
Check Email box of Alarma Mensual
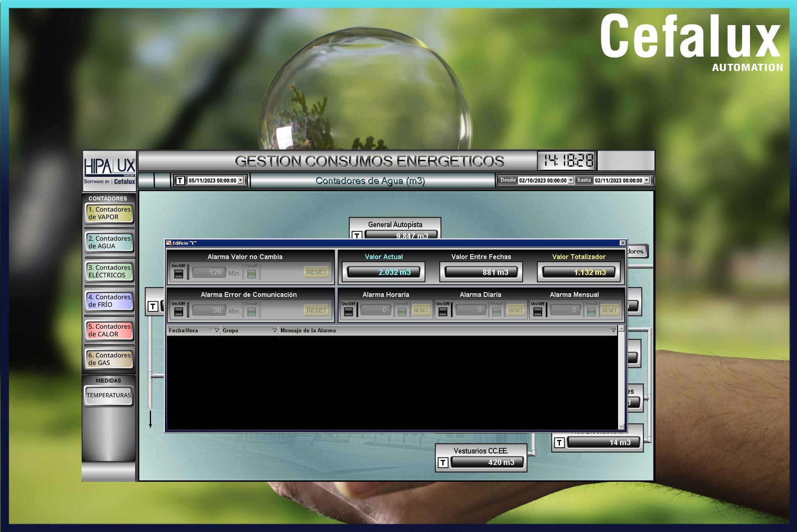591,312
